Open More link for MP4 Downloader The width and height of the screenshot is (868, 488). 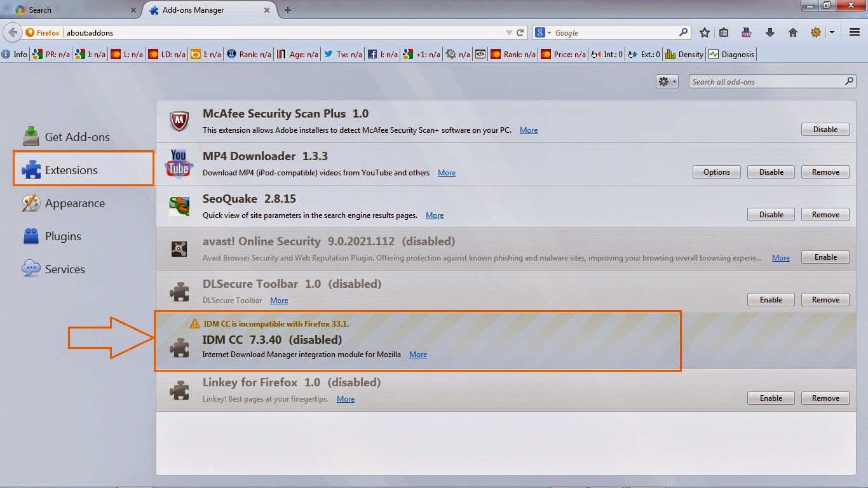[447, 173]
